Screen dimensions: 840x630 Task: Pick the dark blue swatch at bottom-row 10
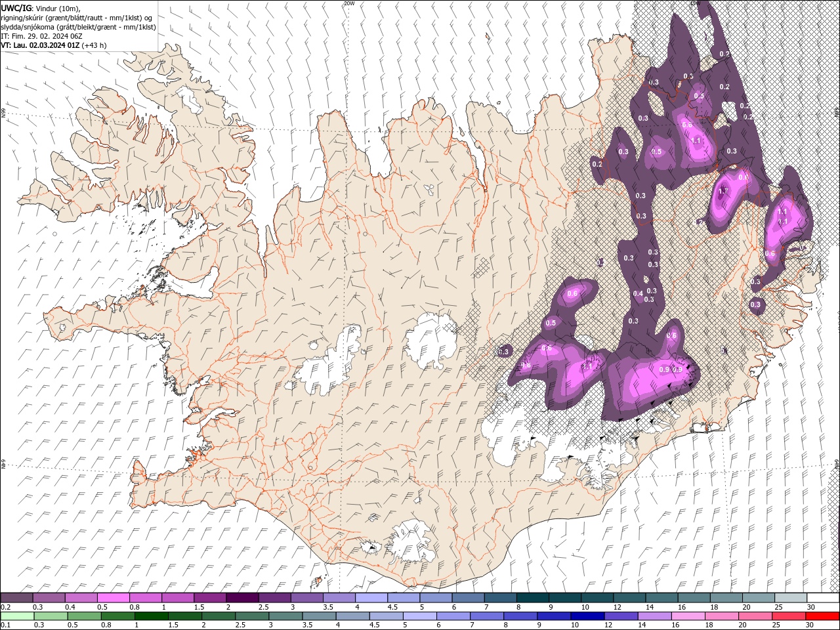pos(587,616)
